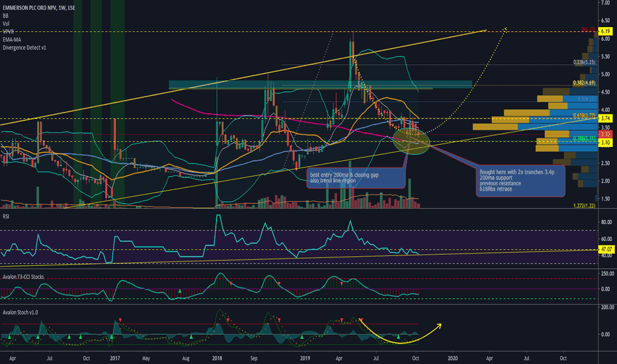Viewport: 617px width, 364px height.
Task: Select the green ellipse highlight on the chart
Action: (x=411, y=141)
